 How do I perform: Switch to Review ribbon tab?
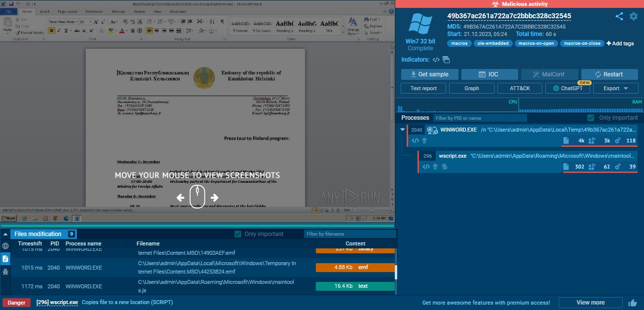point(140,11)
